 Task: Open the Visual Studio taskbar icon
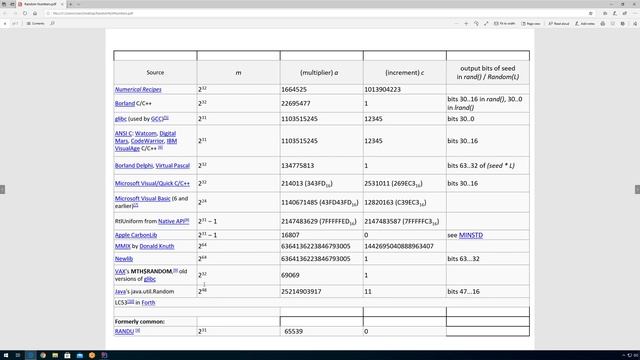tap(104, 355)
